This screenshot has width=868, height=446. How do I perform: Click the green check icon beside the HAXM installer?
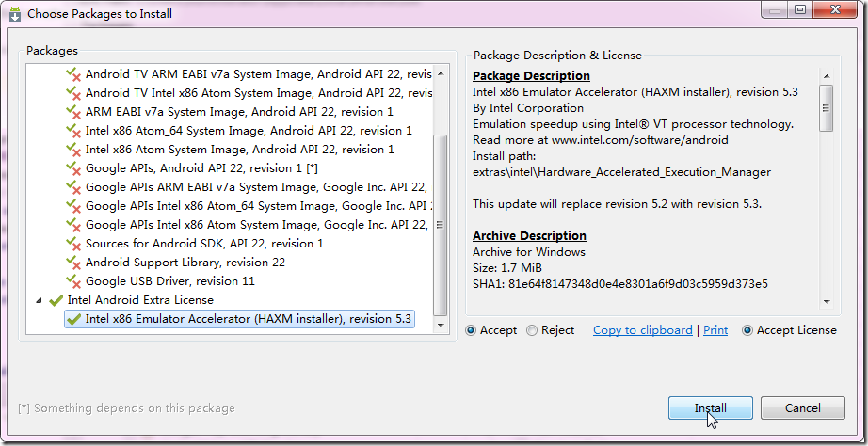point(73,319)
